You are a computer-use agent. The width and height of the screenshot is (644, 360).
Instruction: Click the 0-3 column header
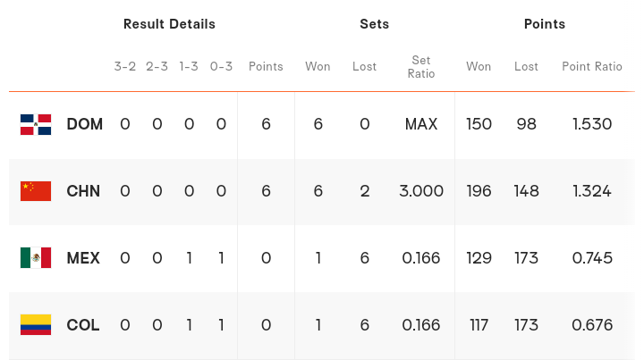(x=222, y=67)
